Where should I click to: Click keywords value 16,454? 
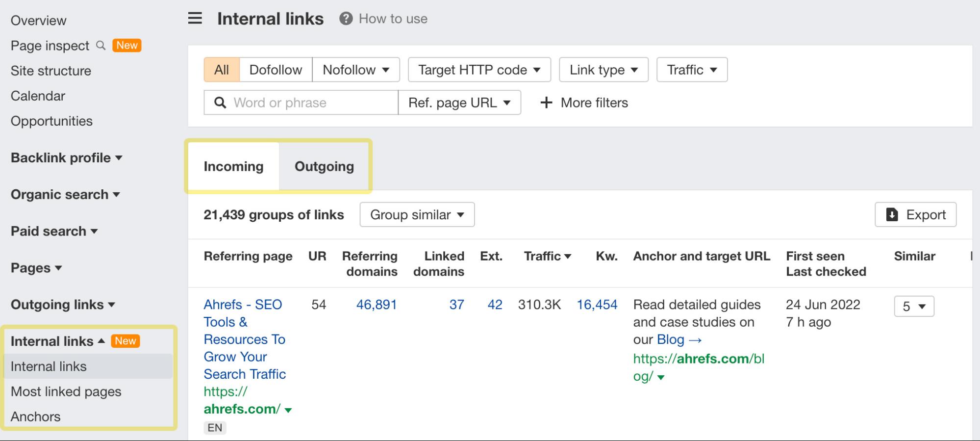(x=597, y=305)
